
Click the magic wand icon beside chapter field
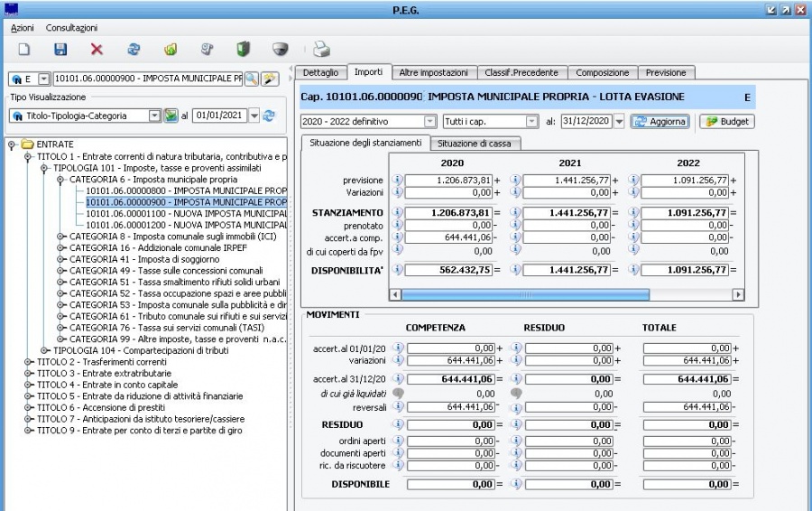pos(269,79)
